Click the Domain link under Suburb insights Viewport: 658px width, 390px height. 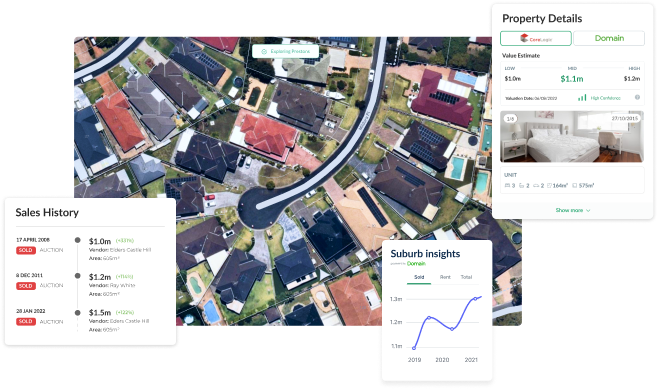pyautogui.click(x=416, y=264)
